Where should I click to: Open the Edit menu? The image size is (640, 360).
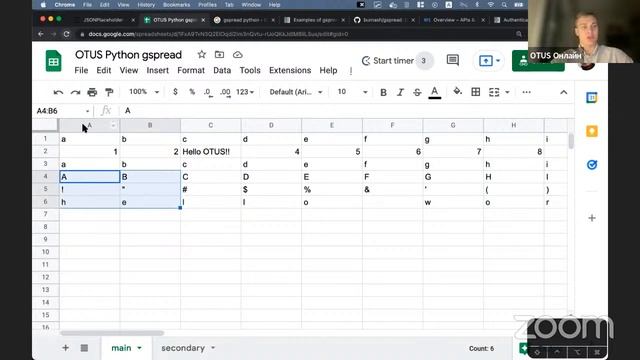pos(104,70)
